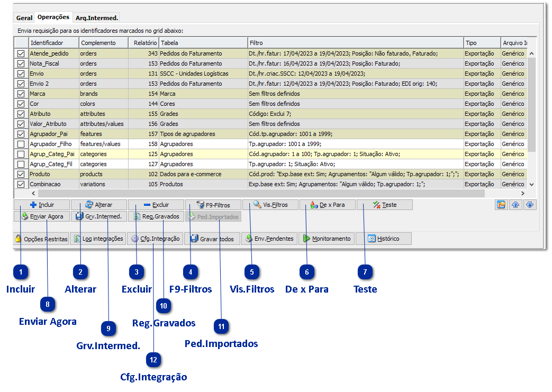The image size is (552, 392).
Task: Open the De x Para mapping
Action: (327, 205)
